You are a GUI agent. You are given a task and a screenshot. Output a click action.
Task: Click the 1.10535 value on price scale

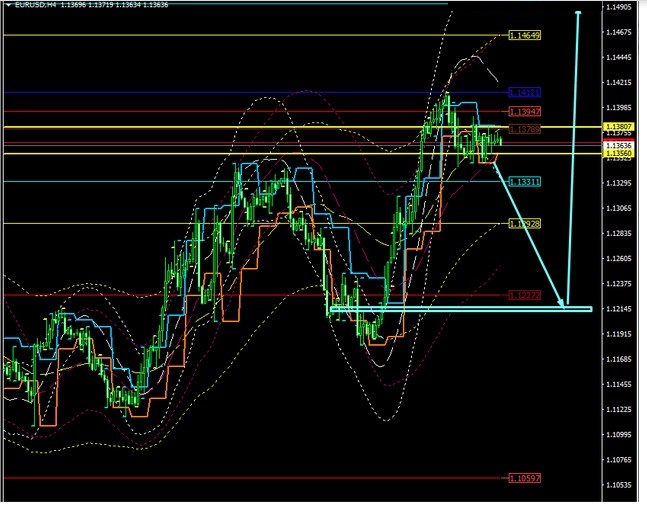click(619, 485)
